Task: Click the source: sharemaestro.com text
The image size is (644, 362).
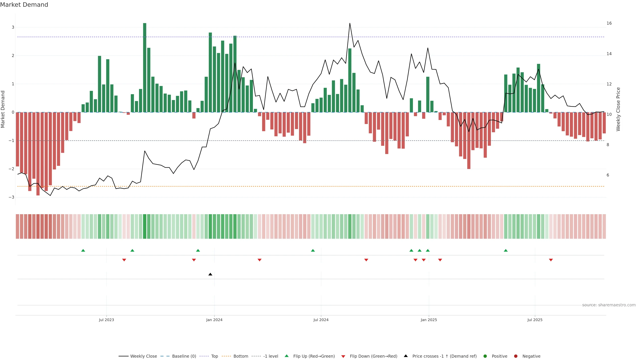Action: coord(609,305)
